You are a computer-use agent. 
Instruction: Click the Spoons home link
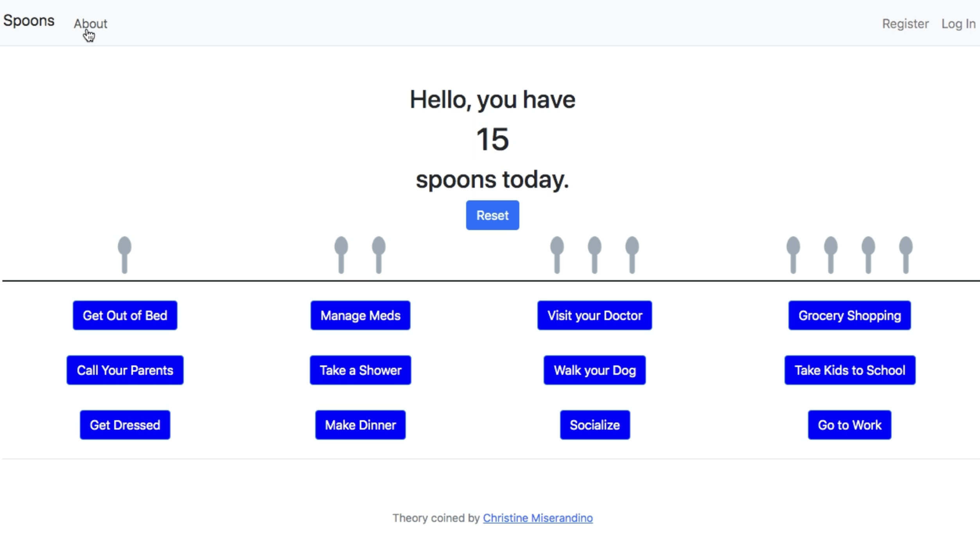coord(29,20)
